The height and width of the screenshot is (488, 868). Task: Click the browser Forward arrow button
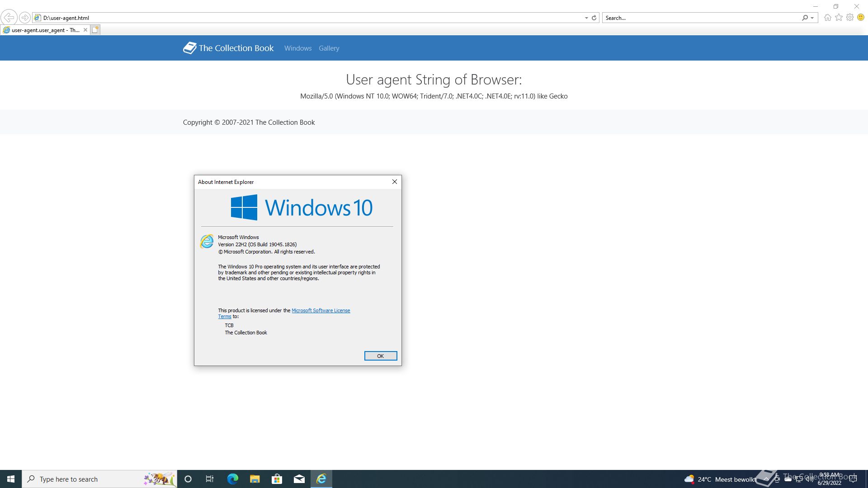[25, 18]
